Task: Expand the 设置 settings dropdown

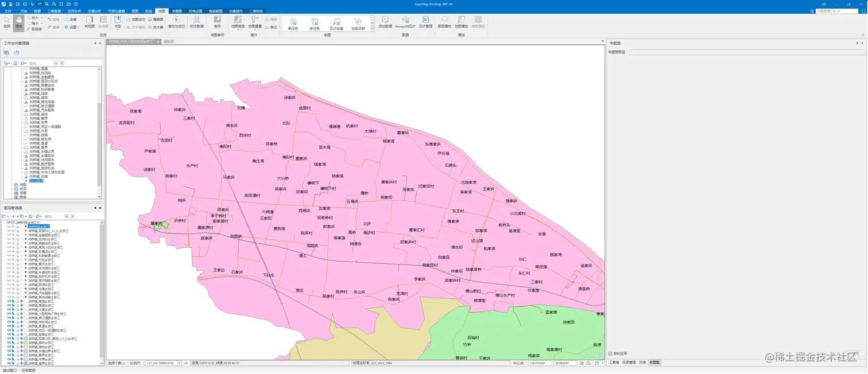Action: [x=72, y=27]
